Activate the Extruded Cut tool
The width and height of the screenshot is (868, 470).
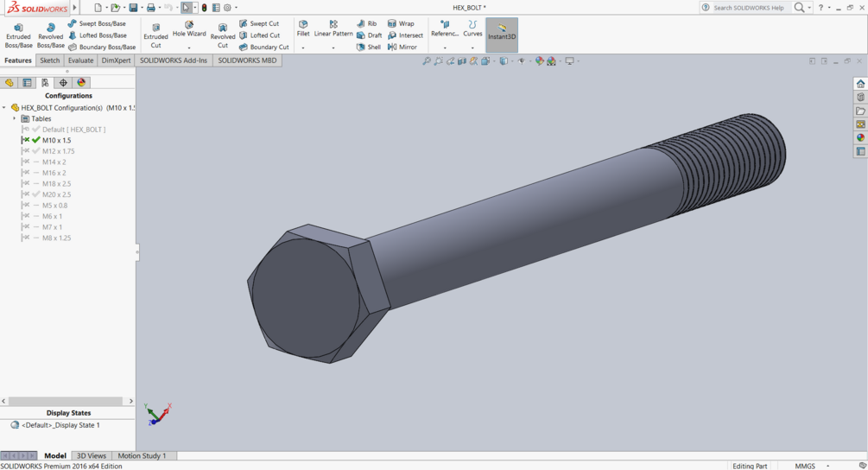pos(155,35)
